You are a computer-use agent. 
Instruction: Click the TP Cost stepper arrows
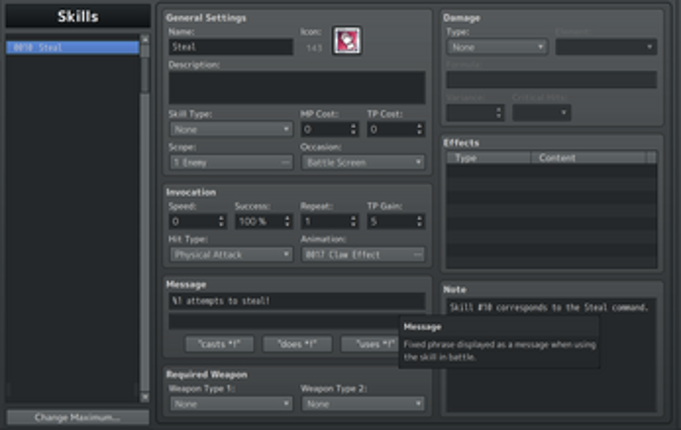pos(419,129)
